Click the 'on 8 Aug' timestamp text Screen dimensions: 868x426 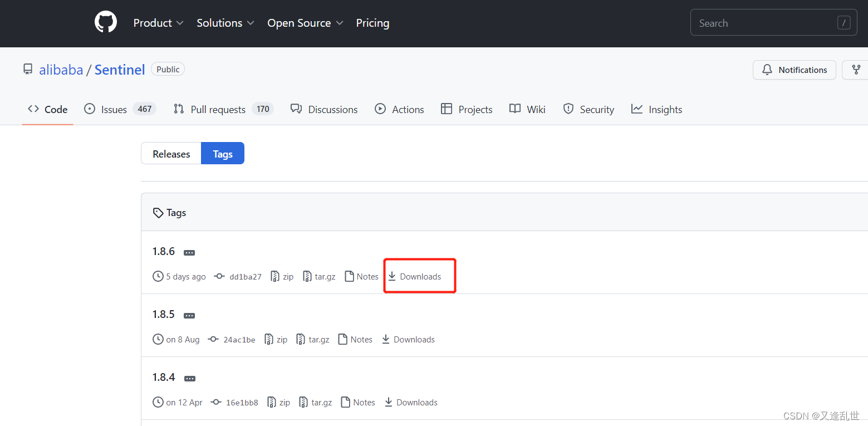pyautogui.click(x=183, y=339)
